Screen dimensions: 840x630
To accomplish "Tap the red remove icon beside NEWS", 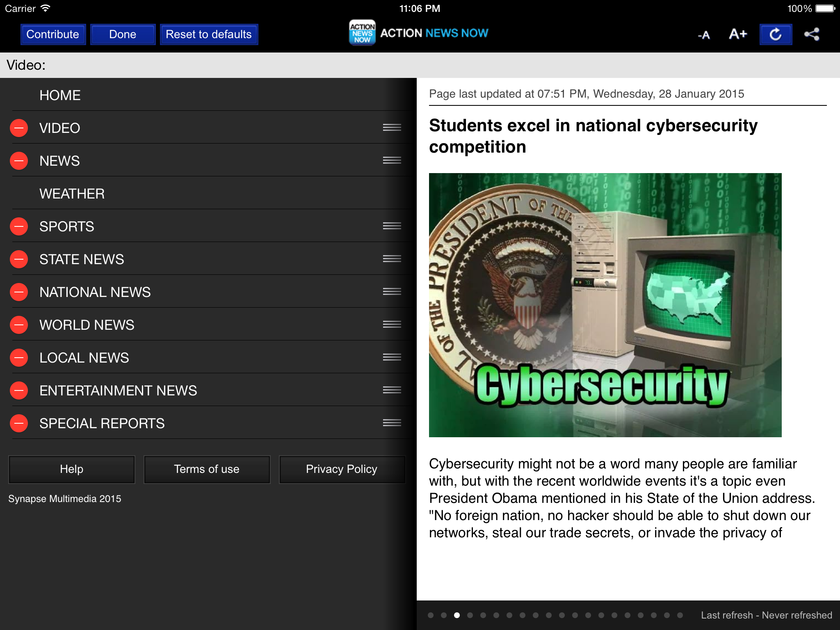I will (19, 161).
